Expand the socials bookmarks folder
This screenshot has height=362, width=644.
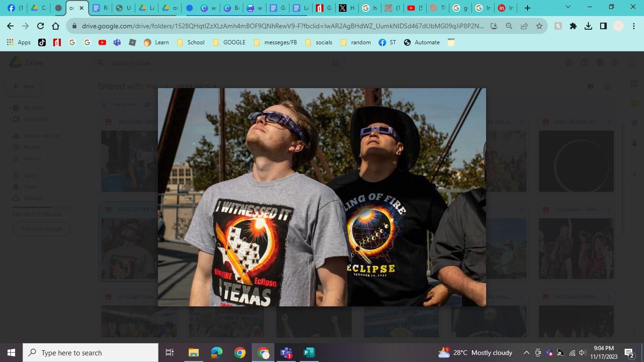click(x=319, y=42)
